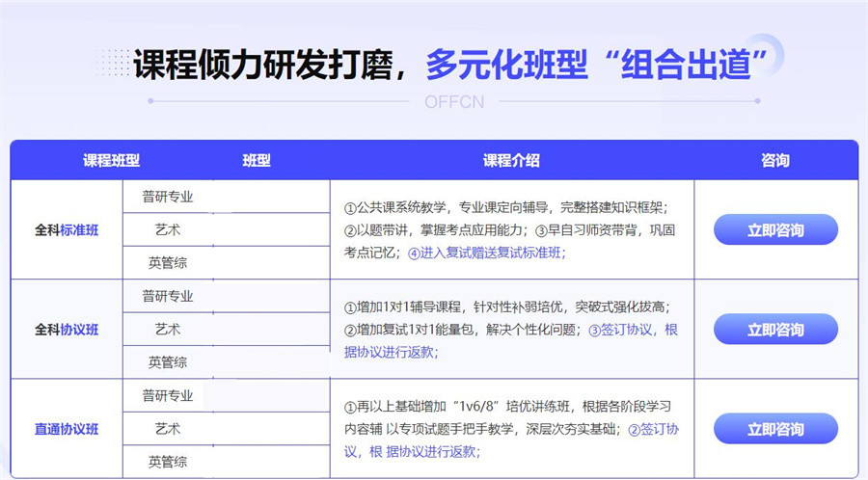The width and height of the screenshot is (868, 480).
Task: Click 立即咨询 button for 全科标准班
Action: (775, 229)
